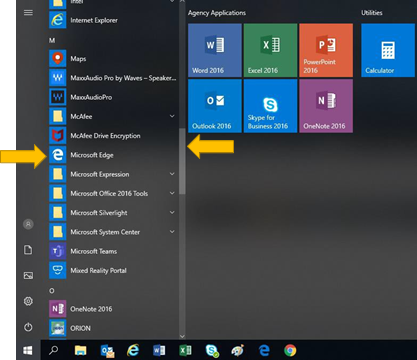Launch MaxxAudio Pro by Waves Speaker entry
This screenshot has height=360, width=417.
(x=113, y=78)
